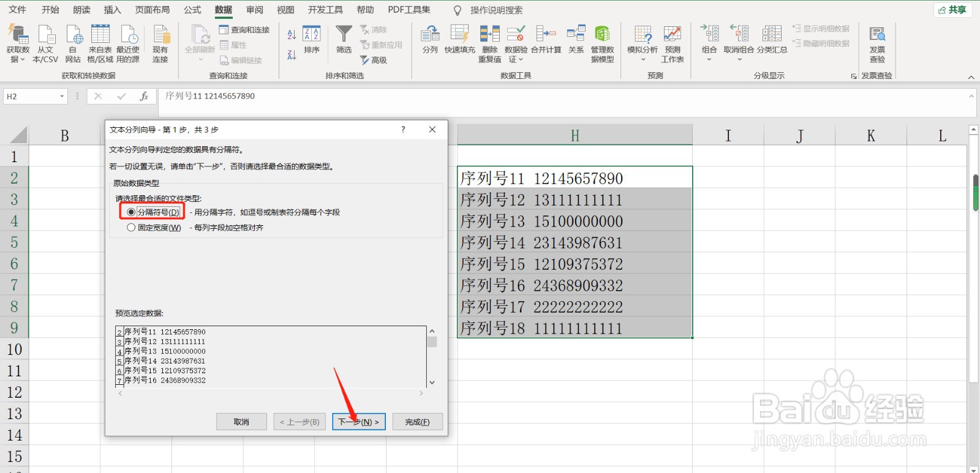Open Subtotal (分类汇总)

point(772,40)
